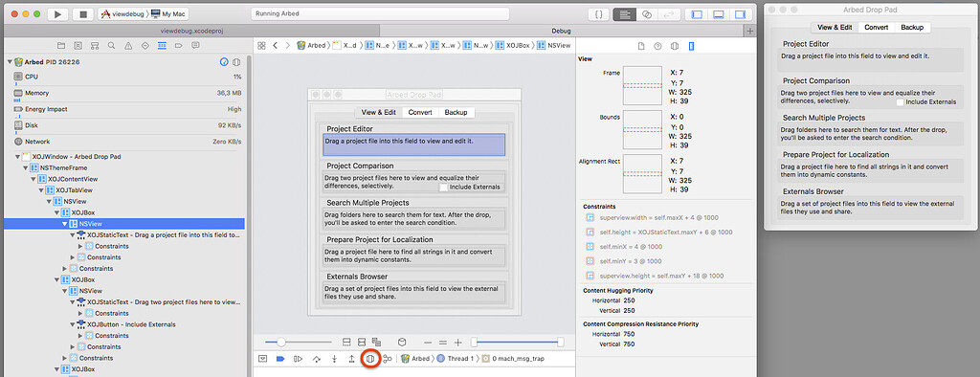Click the Debug View Hierarchy button
Viewport: 980px width, 377px height.
(x=370, y=359)
